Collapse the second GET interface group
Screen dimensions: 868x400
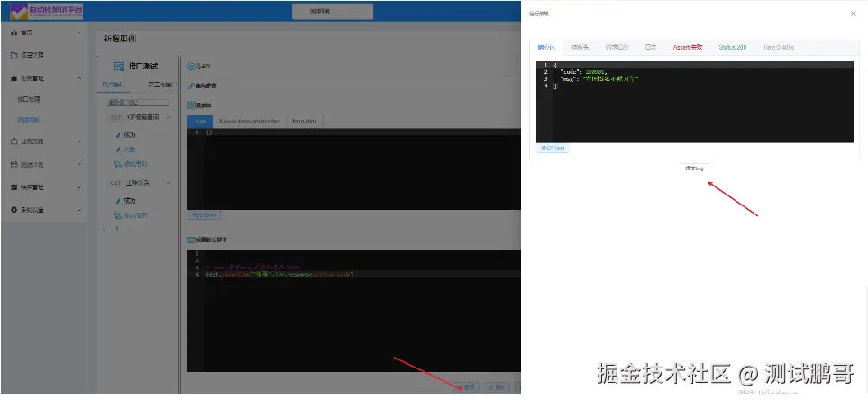(169, 183)
